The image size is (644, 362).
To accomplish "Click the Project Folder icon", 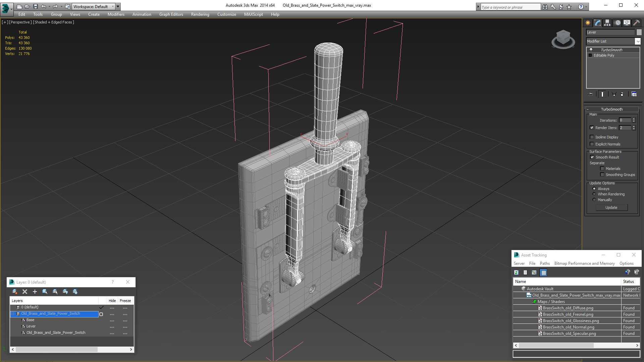I will (x=68, y=6).
